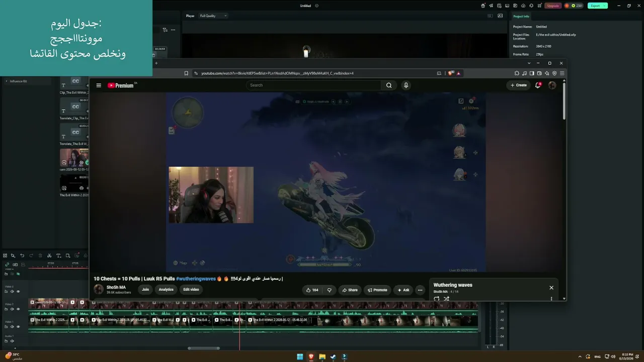The height and width of the screenshot is (362, 644).
Task: Open Steam from the taskbar
Action: [x=333, y=356]
